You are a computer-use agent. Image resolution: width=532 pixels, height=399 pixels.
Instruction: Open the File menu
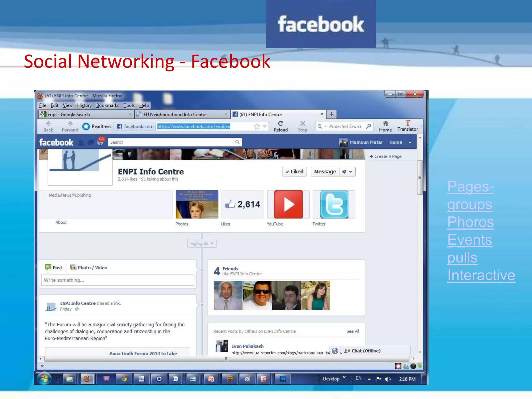tap(43, 105)
